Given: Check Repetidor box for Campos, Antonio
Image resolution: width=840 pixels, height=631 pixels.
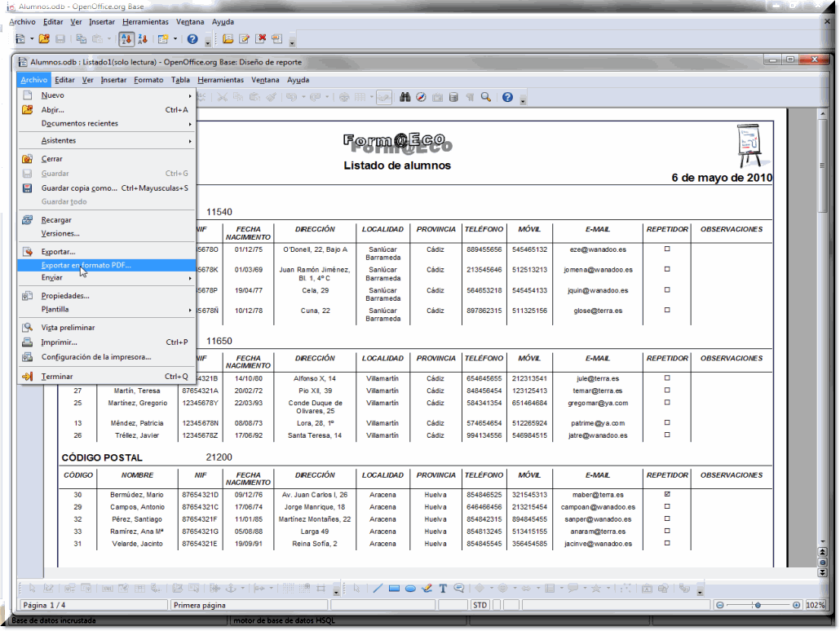Looking at the screenshot, I should click(x=667, y=507).
